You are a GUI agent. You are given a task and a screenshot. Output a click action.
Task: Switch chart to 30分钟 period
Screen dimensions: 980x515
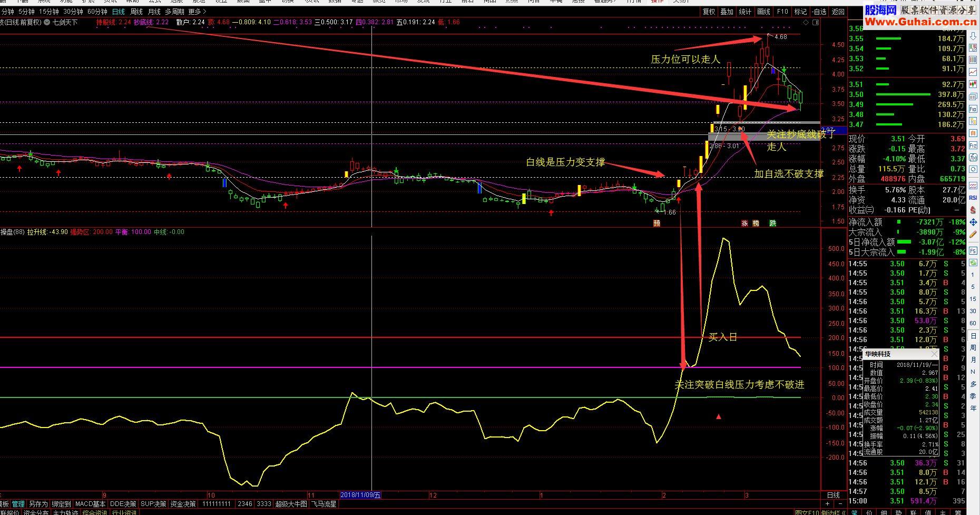click(73, 12)
